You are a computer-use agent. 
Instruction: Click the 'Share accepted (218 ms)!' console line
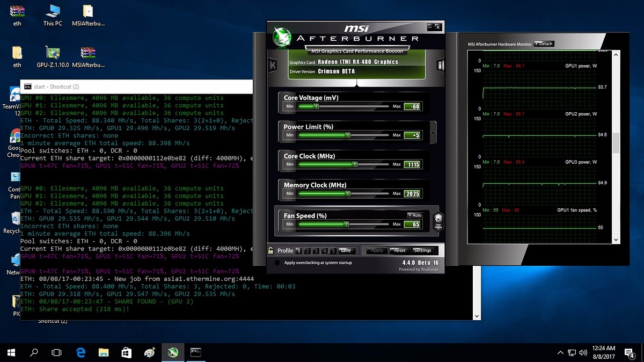[75, 309]
